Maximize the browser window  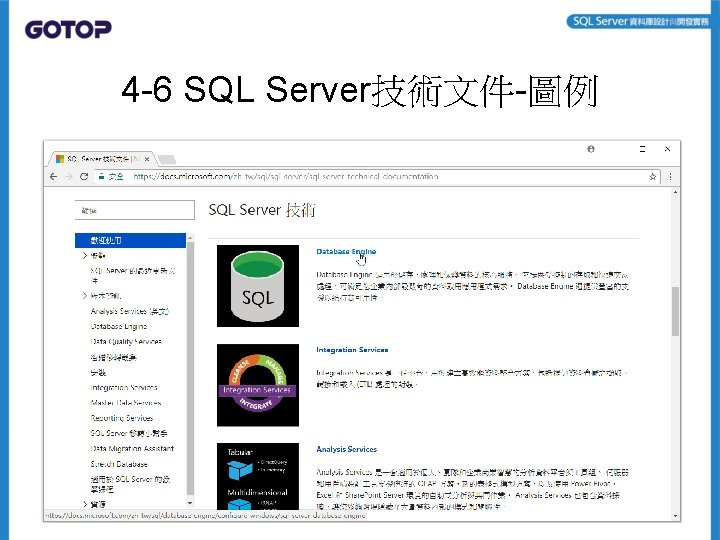click(x=642, y=149)
